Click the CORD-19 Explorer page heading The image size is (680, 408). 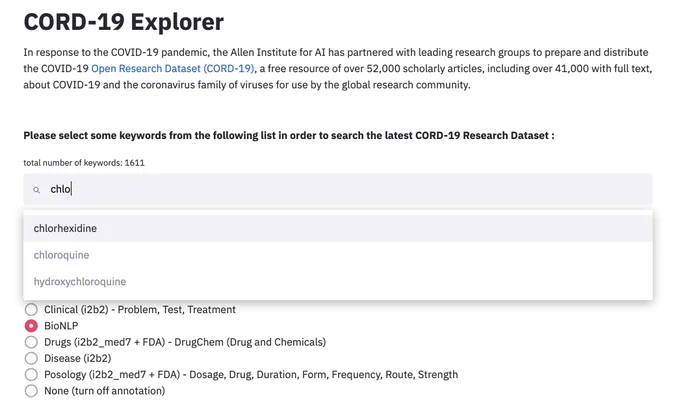pos(124,22)
